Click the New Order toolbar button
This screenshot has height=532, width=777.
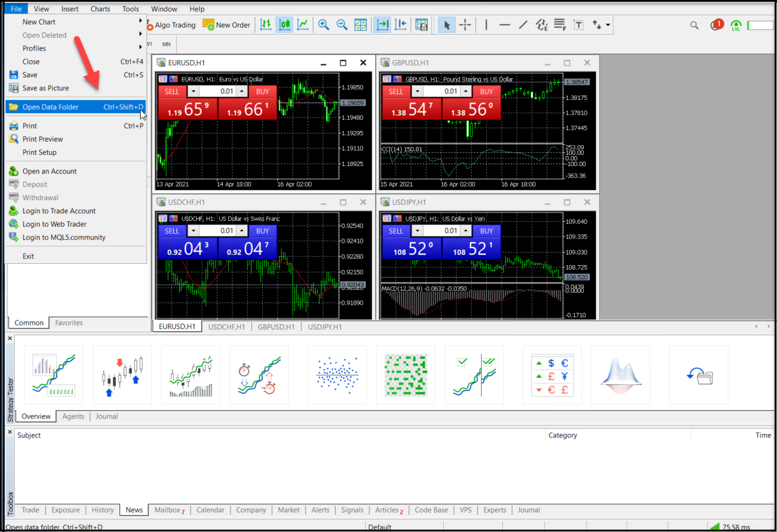point(226,25)
